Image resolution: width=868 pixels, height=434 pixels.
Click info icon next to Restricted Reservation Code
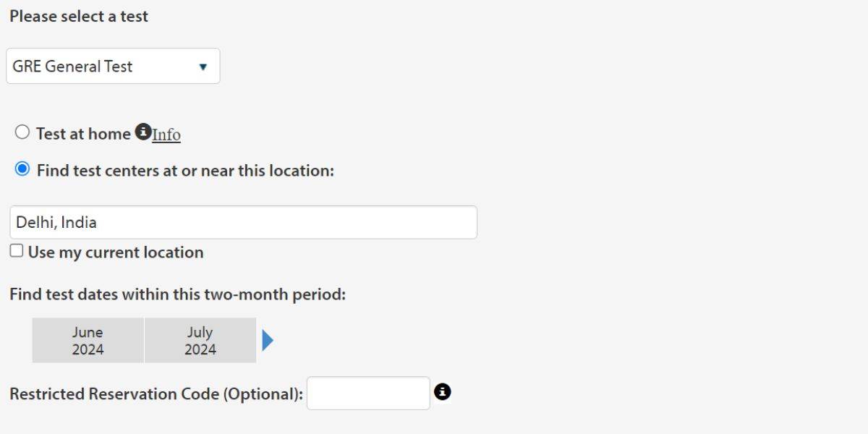pyautogui.click(x=442, y=392)
